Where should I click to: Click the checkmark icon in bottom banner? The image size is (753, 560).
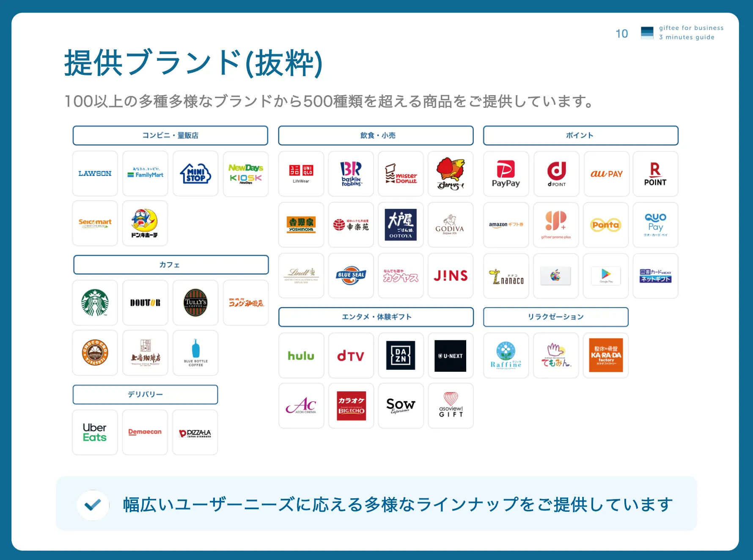pos(93,505)
